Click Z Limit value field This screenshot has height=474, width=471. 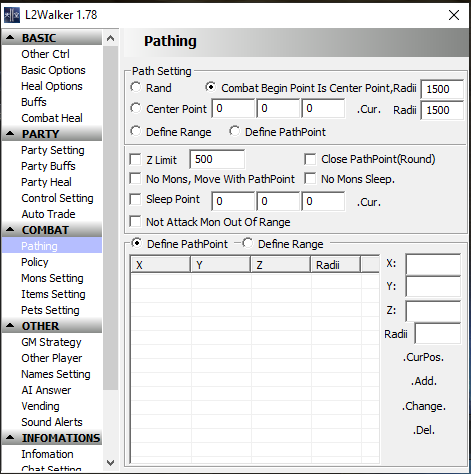(x=217, y=159)
